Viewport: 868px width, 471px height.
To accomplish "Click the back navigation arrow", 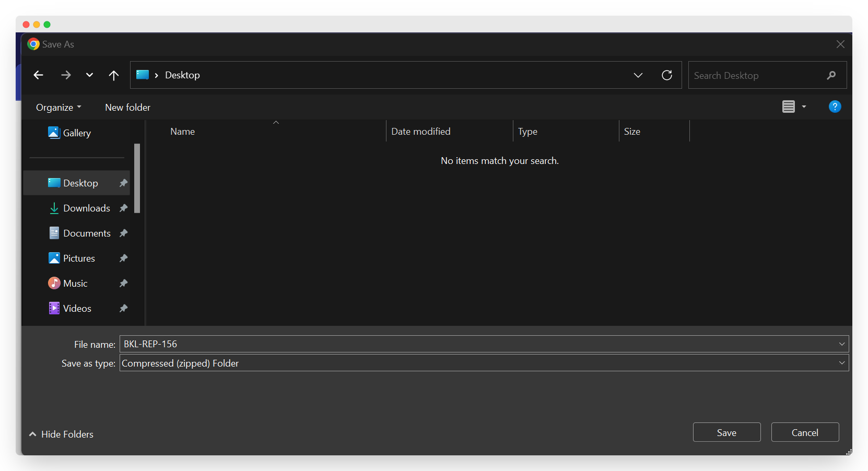I will [x=38, y=75].
